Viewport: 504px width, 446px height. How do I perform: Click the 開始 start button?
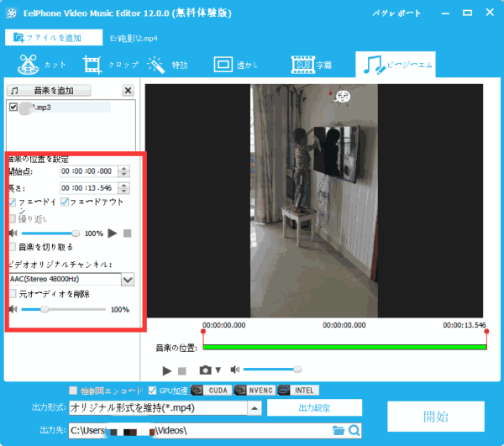tap(436, 417)
